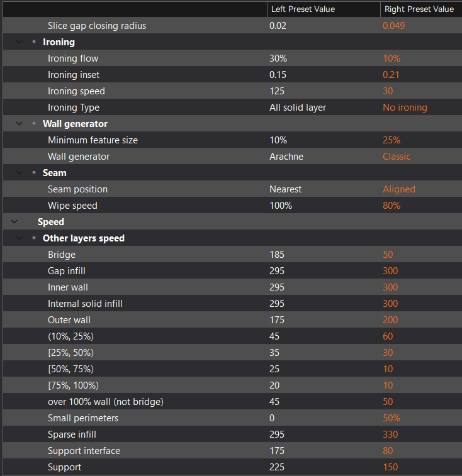This screenshot has height=476, width=462.
Task: Click the Aligned seam position value
Action: [x=399, y=189]
